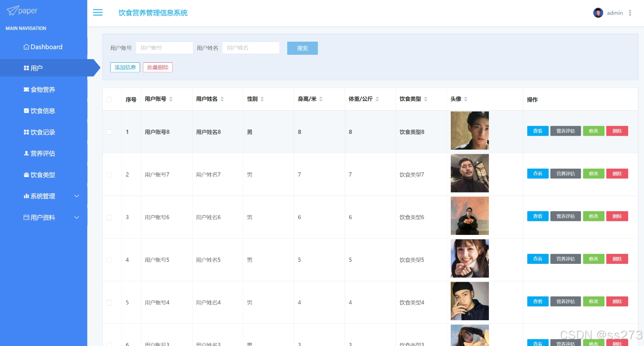Sort by 饮食类型 column arrows

(x=425, y=99)
